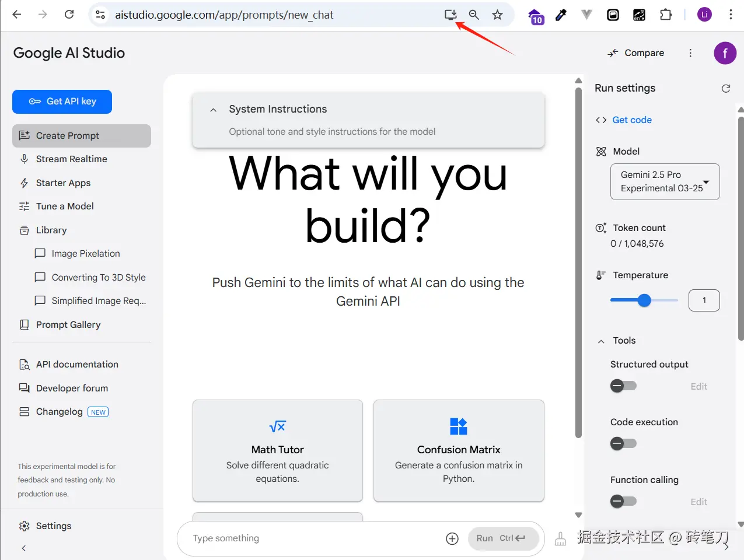Click the Compare button

(636, 53)
